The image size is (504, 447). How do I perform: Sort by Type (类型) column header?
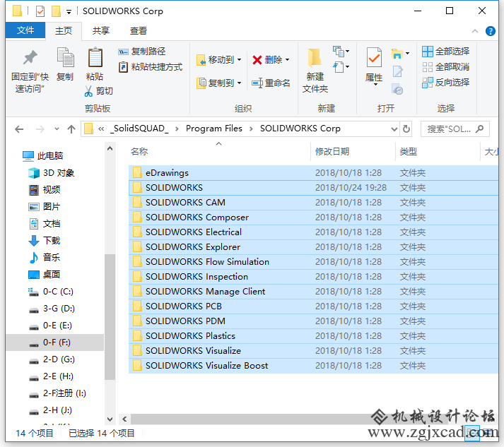tap(408, 151)
